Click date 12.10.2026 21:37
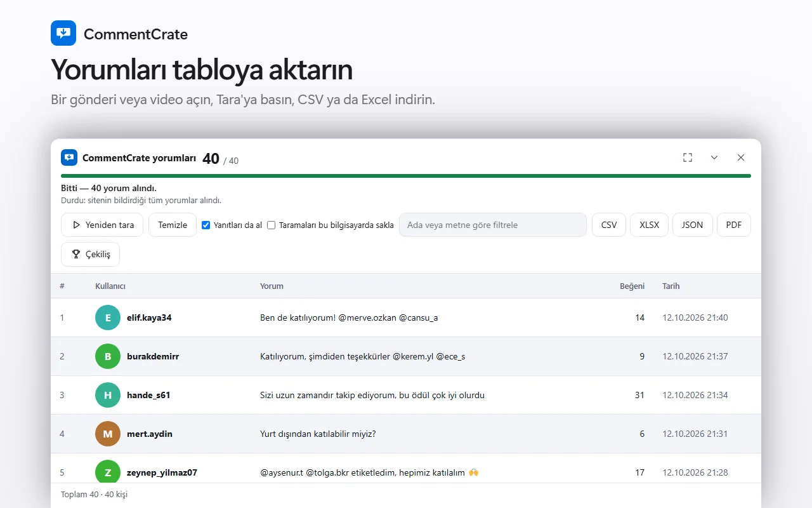Screen dimensions: 812x508 tap(695, 356)
